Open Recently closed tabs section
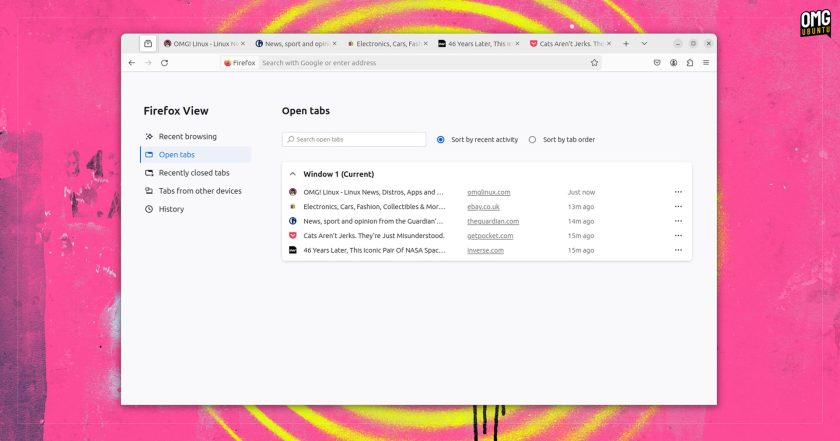840x441 pixels. (x=195, y=173)
